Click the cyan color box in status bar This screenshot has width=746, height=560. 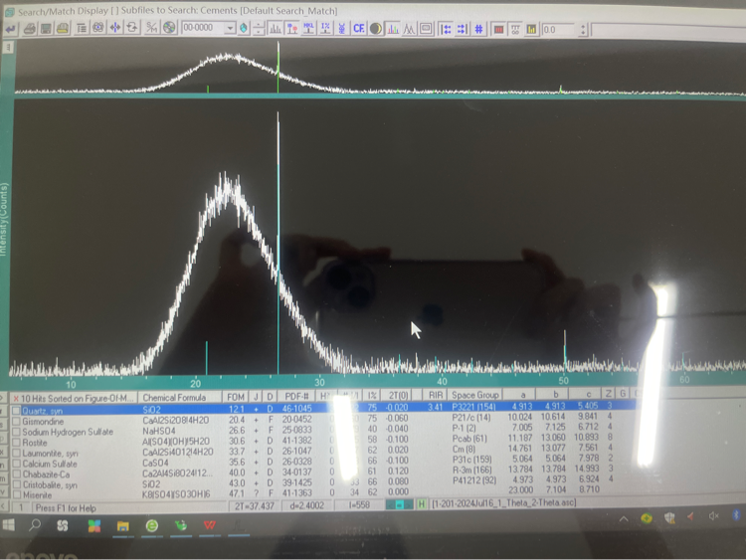click(x=401, y=506)
